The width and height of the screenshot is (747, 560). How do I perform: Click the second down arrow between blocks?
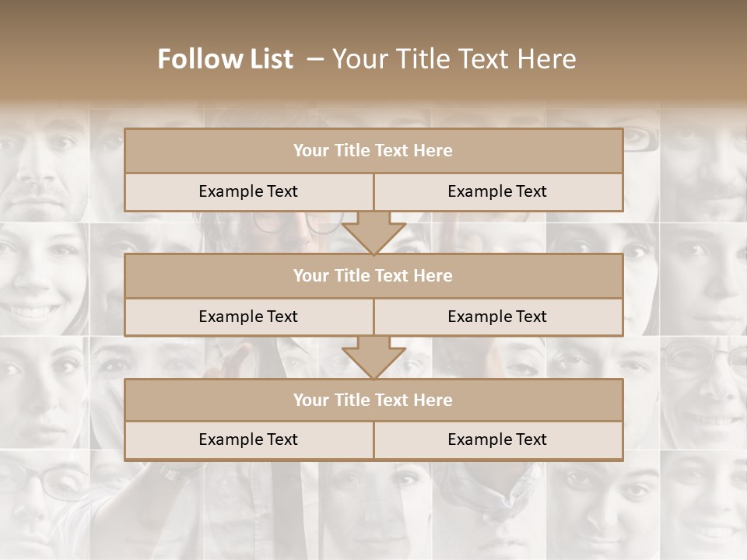pyautogui.click(x=373, y=356)
